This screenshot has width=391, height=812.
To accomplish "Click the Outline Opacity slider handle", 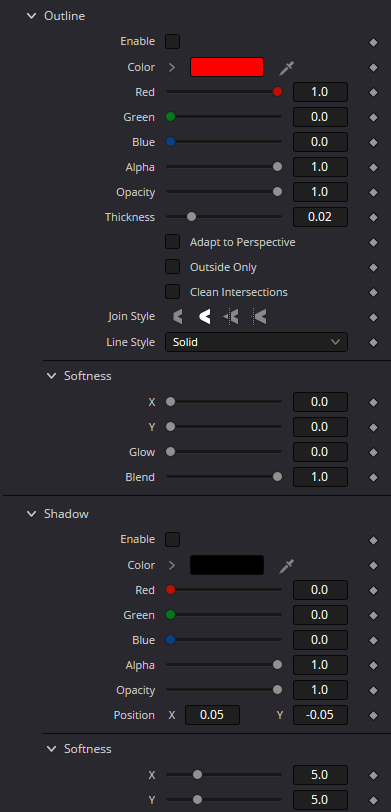I will (278, 192).
